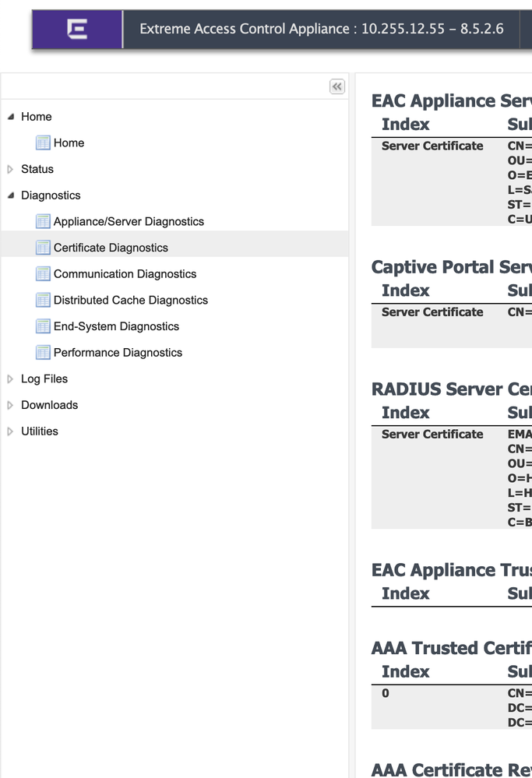This screenshot has width=532, height=778.
Task: Select the Diagnostics tree label
Action: click(x=51, y=195)
